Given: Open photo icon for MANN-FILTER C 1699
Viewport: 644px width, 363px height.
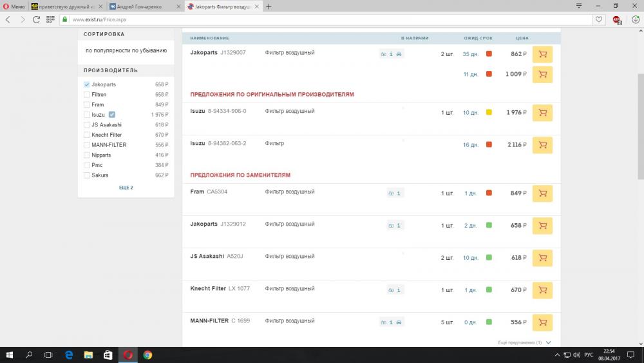Looking at the screenshot, I should [x=383, y=322].
